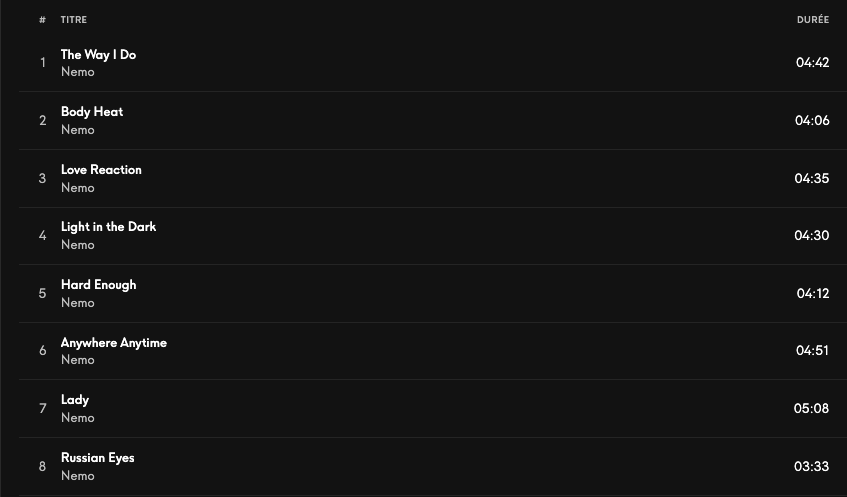This screenshot has width=847, height=497.
Task: Click the TITRE column header
Action: click(x=73, y=20)
